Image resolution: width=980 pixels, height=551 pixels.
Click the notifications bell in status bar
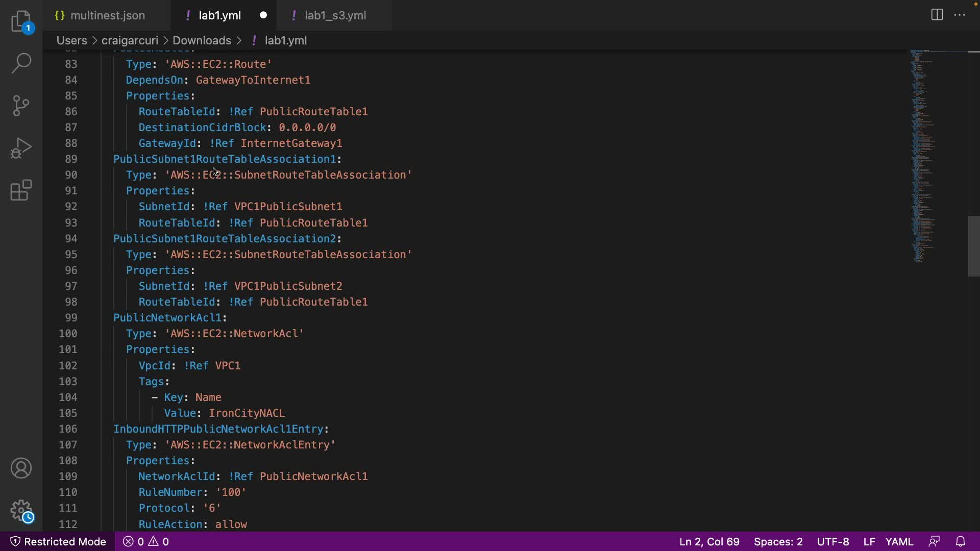960,541
